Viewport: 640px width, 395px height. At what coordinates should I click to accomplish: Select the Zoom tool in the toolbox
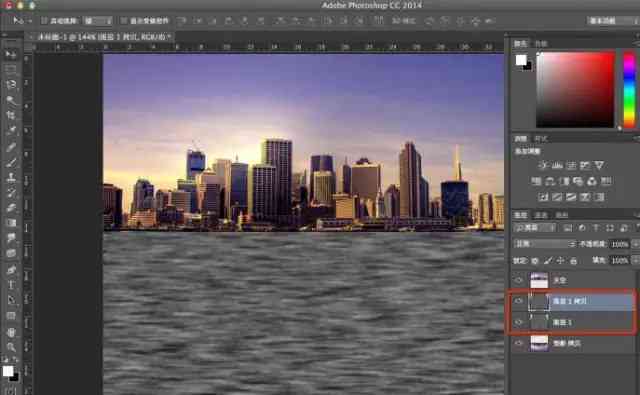(11, 347)
